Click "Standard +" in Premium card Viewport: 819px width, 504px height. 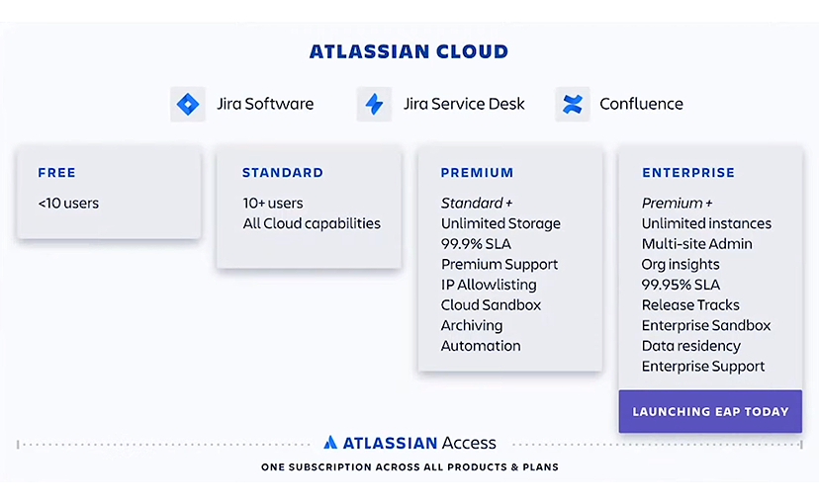click(x=477, y=203)
